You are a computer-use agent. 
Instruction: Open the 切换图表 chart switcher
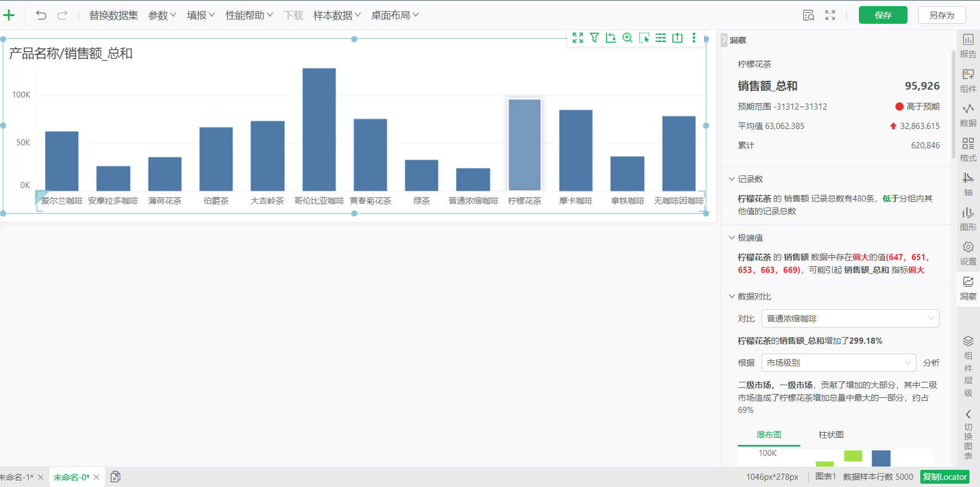pos(968,435)
